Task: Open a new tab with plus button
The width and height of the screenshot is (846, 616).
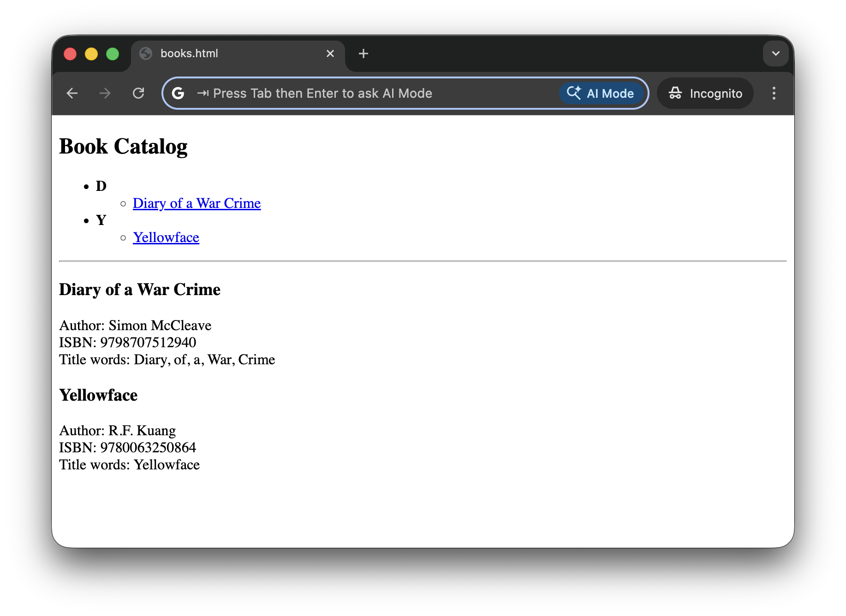Action: pos(363,54)
